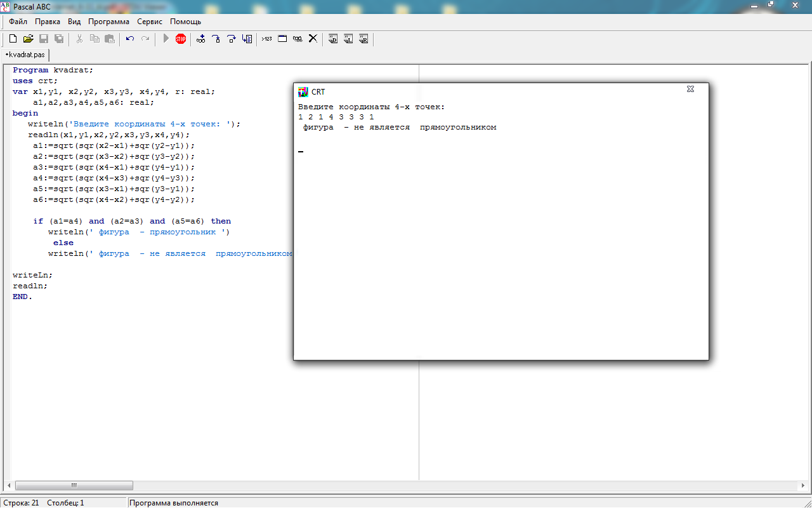The height and width of the screenshot is (508, 812).
Task: Click the Save floppy disk icon
Action: point(44,39)
